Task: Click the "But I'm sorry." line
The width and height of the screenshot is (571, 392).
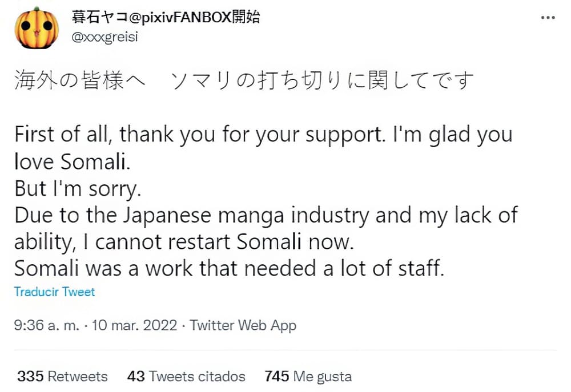Action: click(77, 189)
